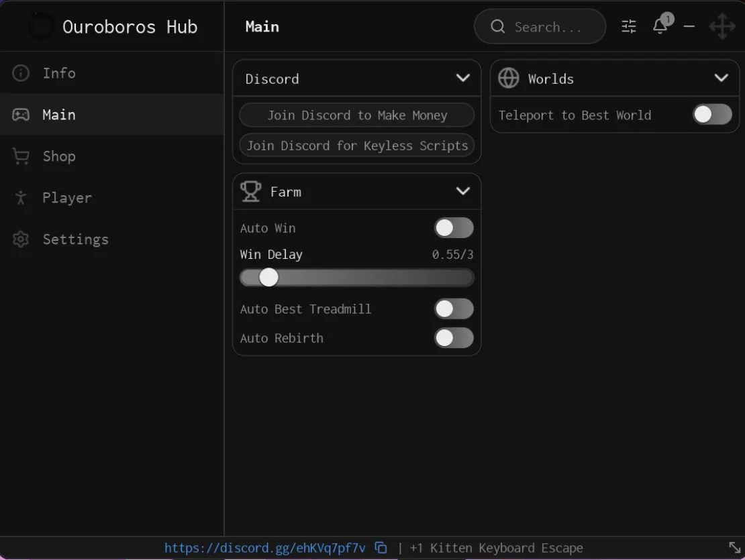Click the Discord section header label

(272, 78)
